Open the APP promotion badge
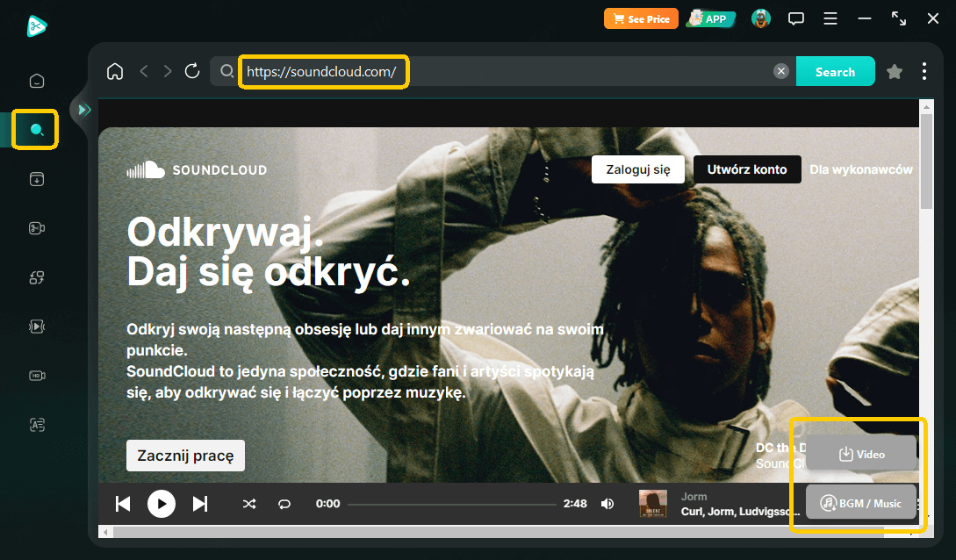Image resolution: width=956 pixels, height=560 pixels. (x=711, y=19)
